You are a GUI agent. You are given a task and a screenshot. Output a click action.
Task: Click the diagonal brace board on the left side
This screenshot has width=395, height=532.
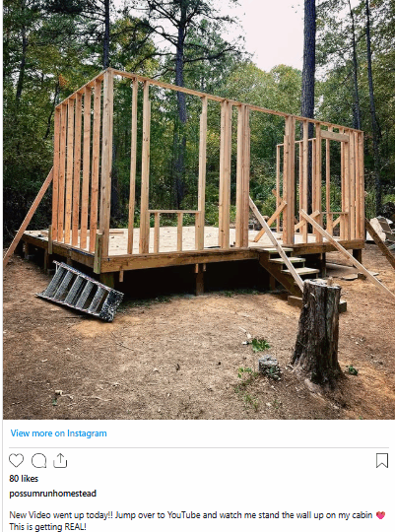pyautogui.click(x=29, y=216)
